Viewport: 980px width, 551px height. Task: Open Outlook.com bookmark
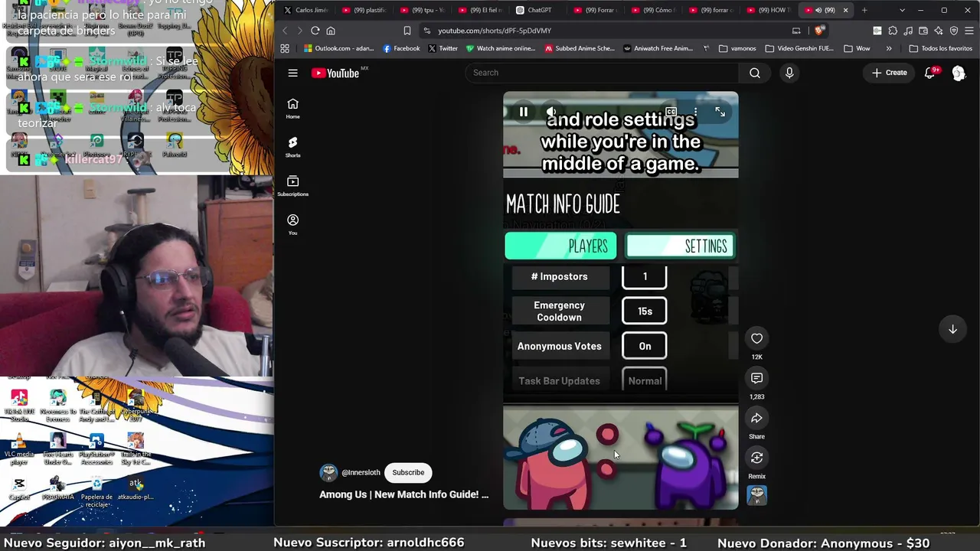(x=338, y=48)
